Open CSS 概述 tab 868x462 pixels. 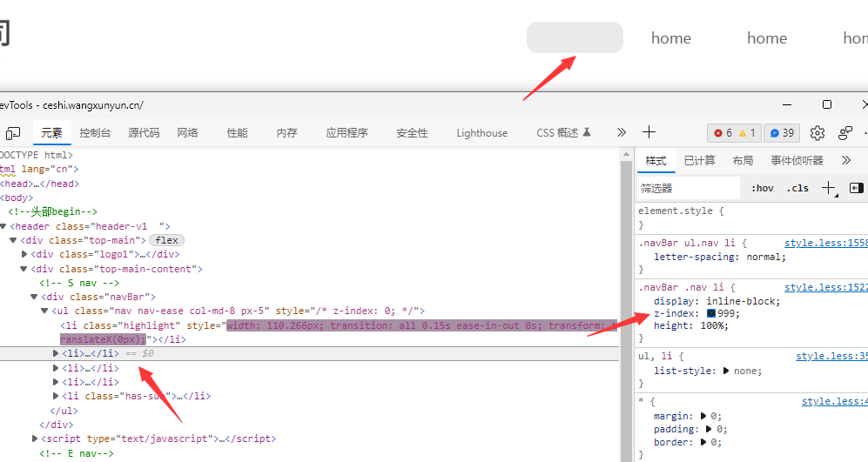(x=563, y=133)
